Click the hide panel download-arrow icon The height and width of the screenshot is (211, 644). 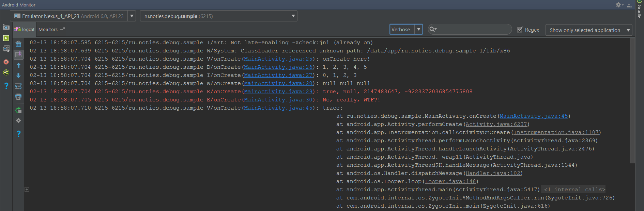click(629, 4)
